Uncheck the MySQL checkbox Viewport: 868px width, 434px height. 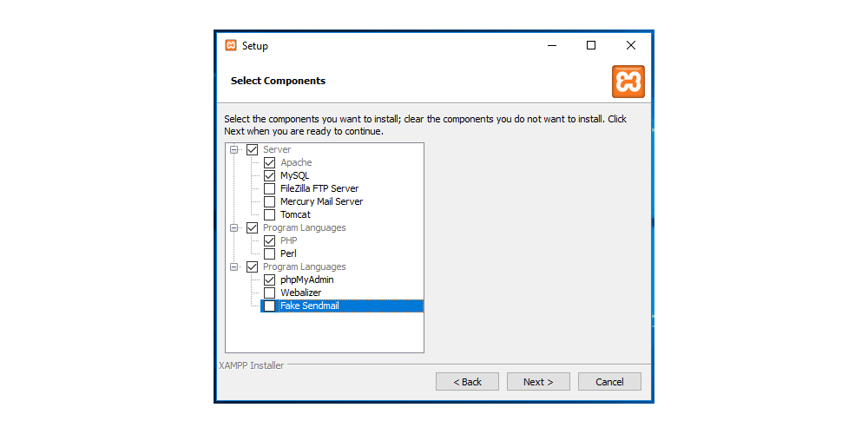(x=270, y=175)
